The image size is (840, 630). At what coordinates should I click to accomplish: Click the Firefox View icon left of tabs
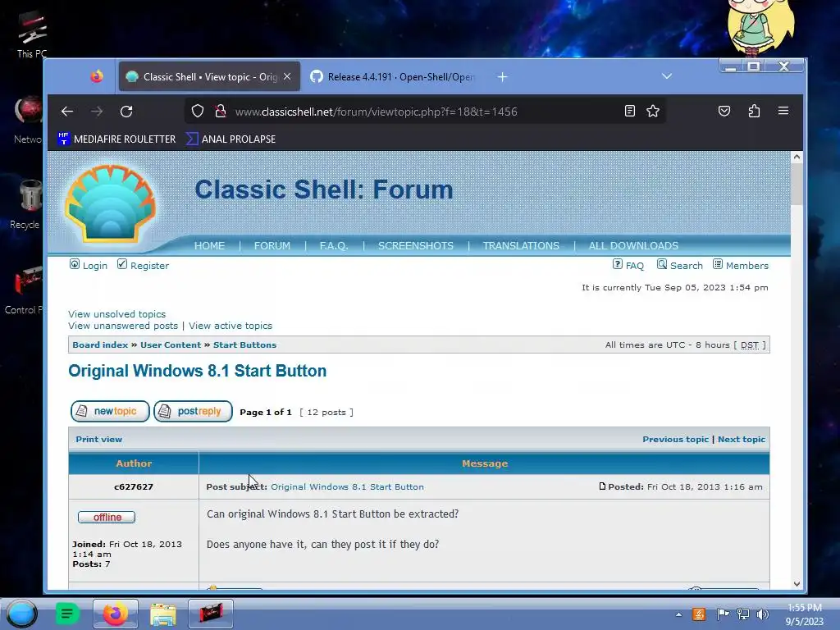point(97,76)
